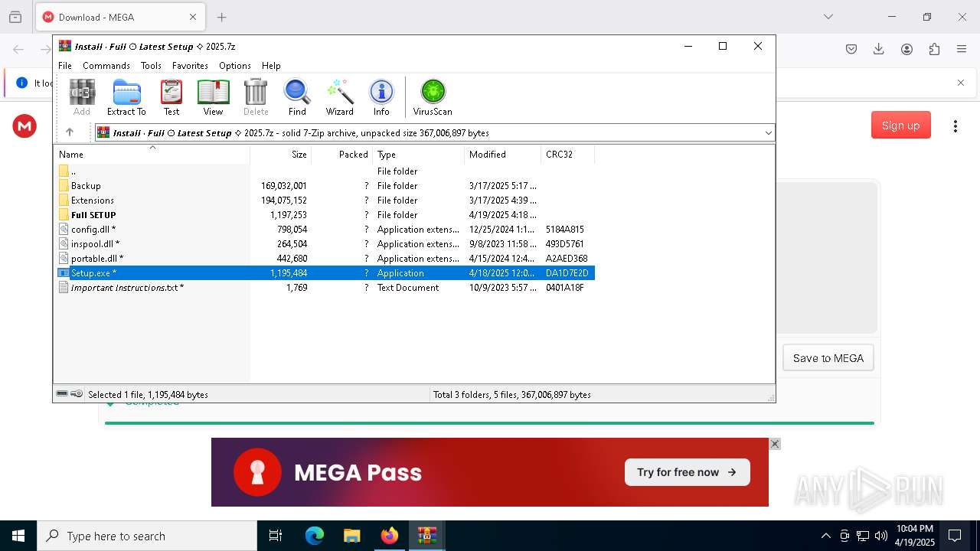
Task: Select config.dll in the file list
Action: [x=325, y=230]
